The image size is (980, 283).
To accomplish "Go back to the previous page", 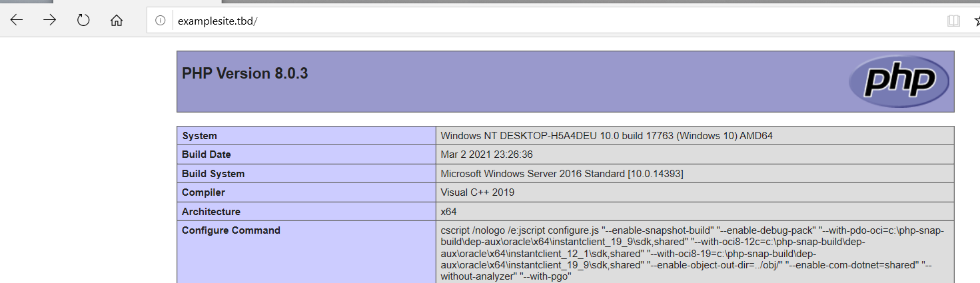I will coord(16,20).
